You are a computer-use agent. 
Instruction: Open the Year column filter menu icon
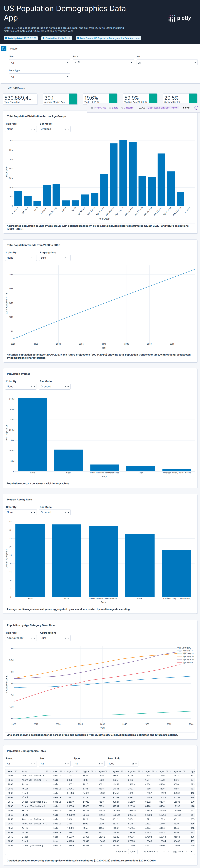[x=15, y=771]
